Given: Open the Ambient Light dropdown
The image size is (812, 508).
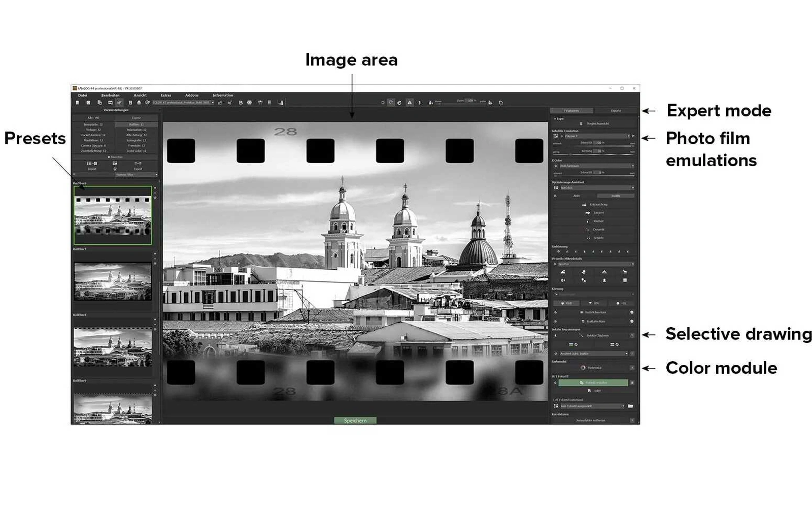Looking at the screenshot, I should point(594,354).
